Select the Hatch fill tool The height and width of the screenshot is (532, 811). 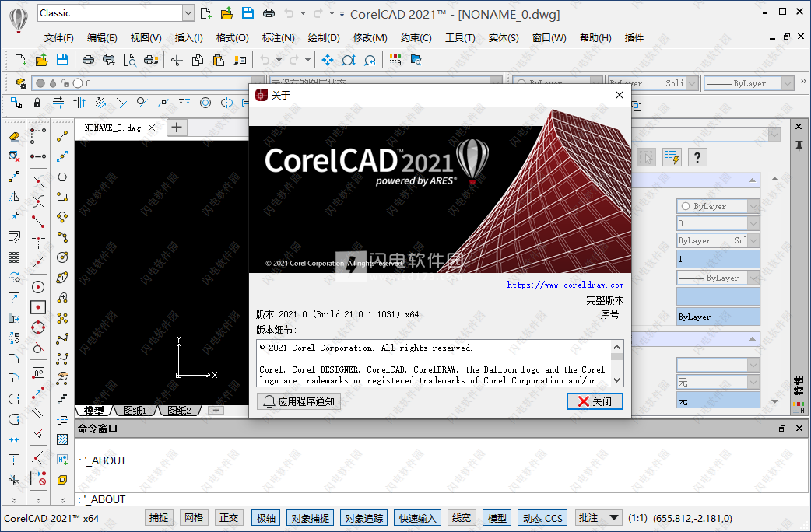(x=62, y=439)
